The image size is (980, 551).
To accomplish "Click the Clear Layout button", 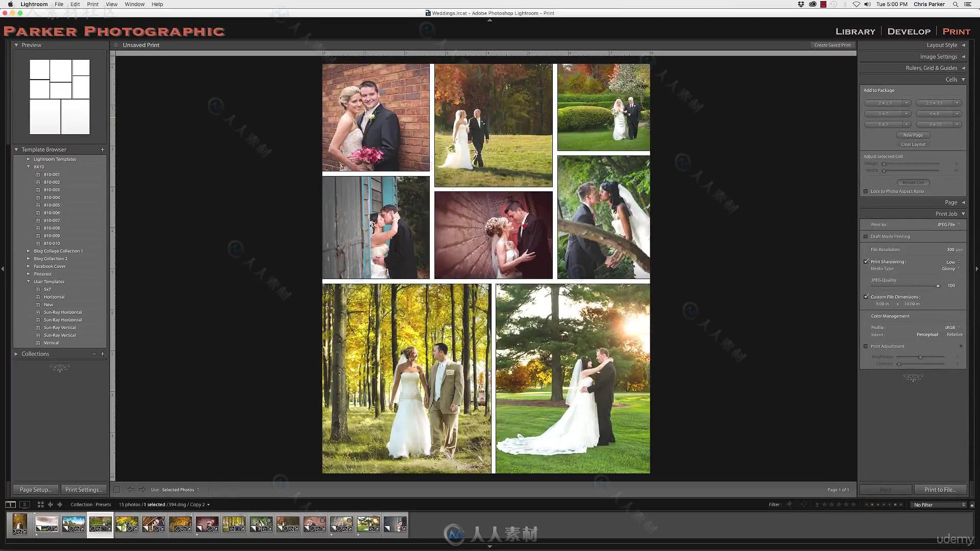I will [x=913, y=144].
